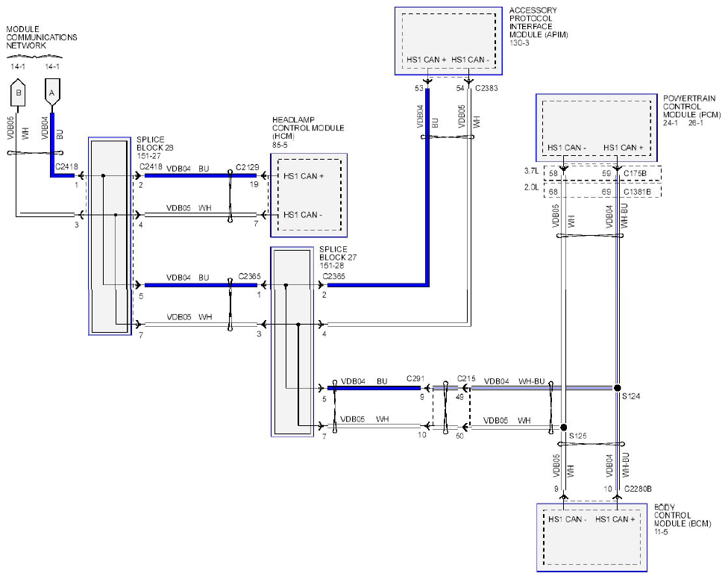The image size is (728, 579).
Task: Click "HS1 CAN -" inside the HCM box
Action: point(303,214)
